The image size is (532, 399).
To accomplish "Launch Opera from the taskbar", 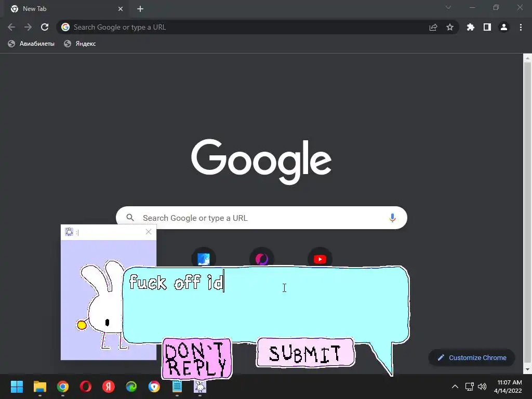I will pos(86,387).
